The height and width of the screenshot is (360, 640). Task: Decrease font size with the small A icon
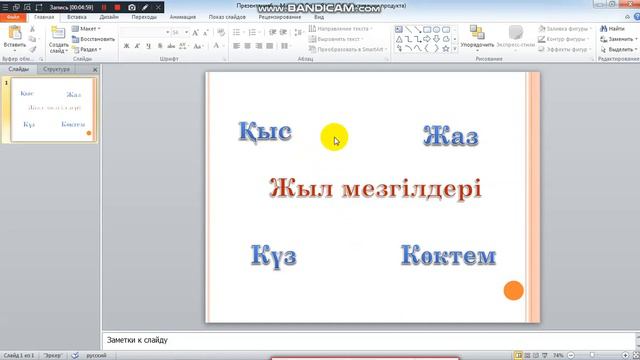205,32
